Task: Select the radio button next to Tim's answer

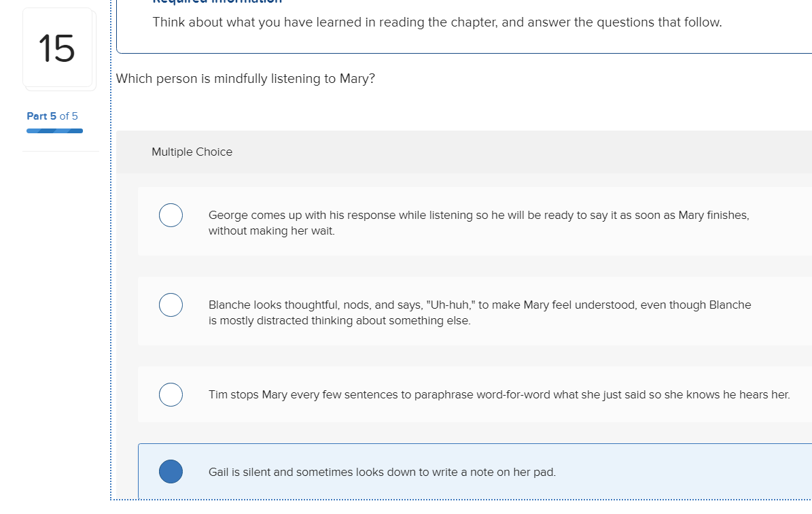Action: coord(171,394)
